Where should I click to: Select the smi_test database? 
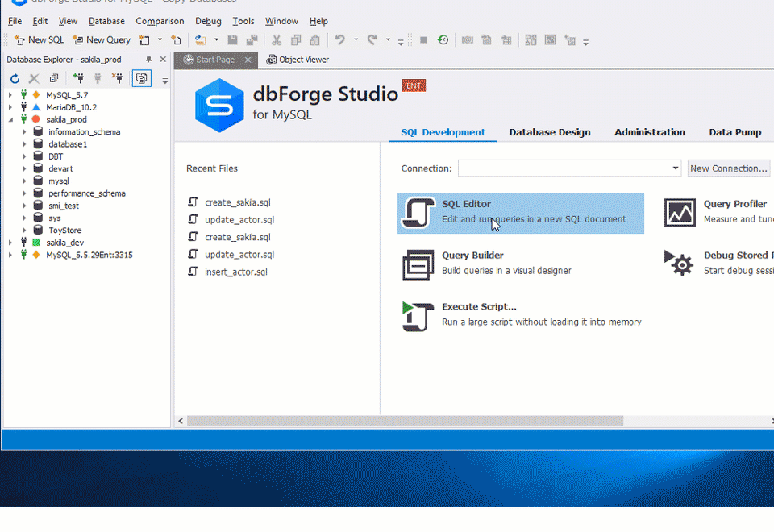pyautogui.click(x=64, y=206)
